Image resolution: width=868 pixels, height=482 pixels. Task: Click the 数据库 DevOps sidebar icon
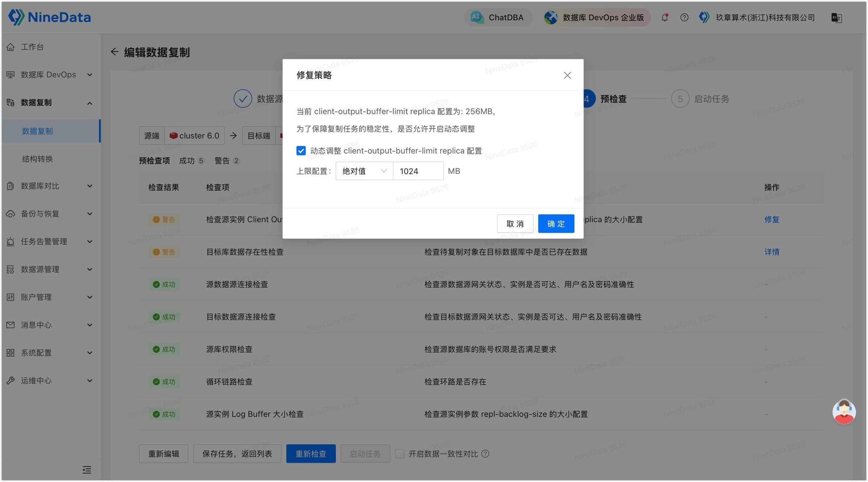[x=10, y=75]
